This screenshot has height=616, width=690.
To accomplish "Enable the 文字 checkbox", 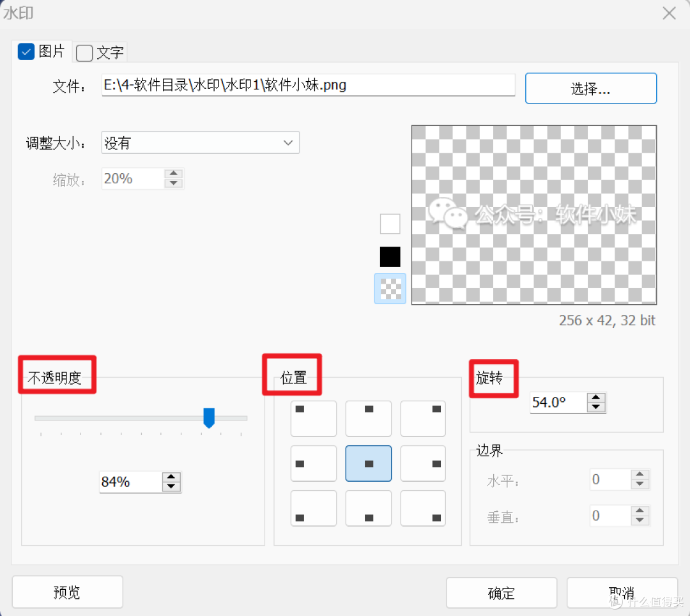I will [x=84, y=53].
